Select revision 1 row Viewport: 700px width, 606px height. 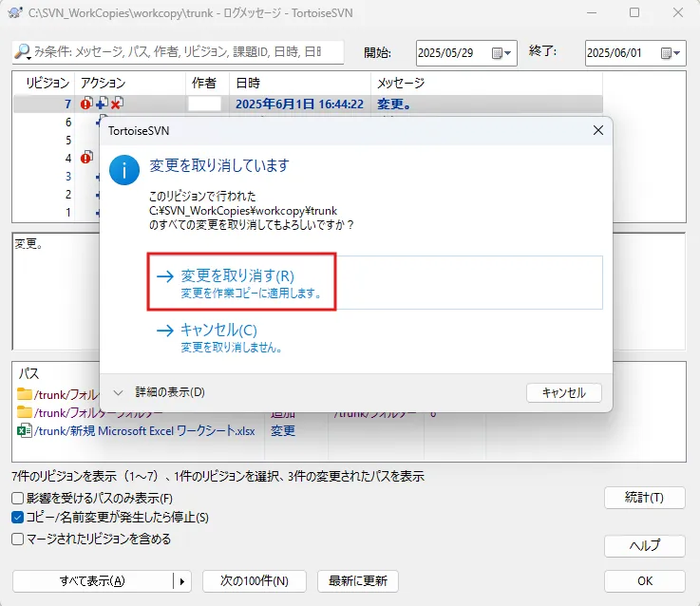(68, 213)
